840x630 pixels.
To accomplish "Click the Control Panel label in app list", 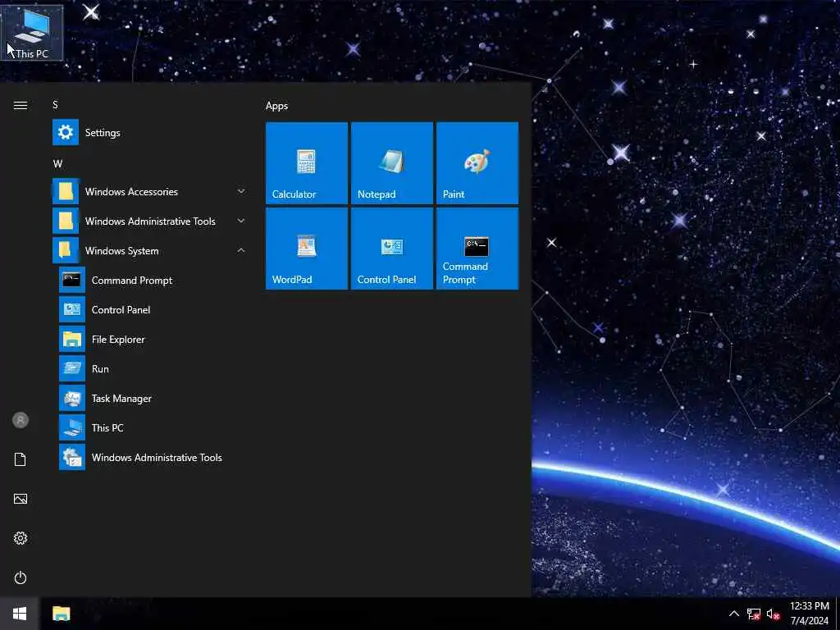I will (x=121, y=309).
